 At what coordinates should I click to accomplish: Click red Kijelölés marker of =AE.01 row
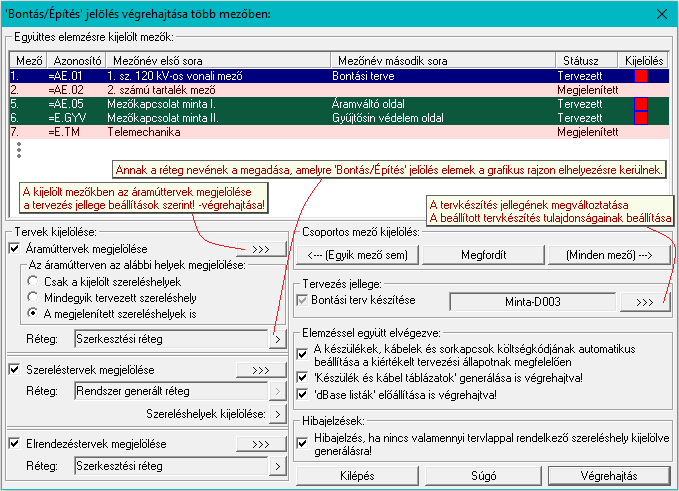[641, 76]
